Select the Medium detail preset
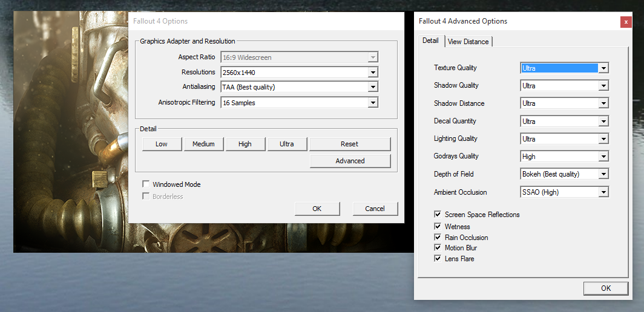The height and width of the screenshot is (312, 644). (203, 144)
